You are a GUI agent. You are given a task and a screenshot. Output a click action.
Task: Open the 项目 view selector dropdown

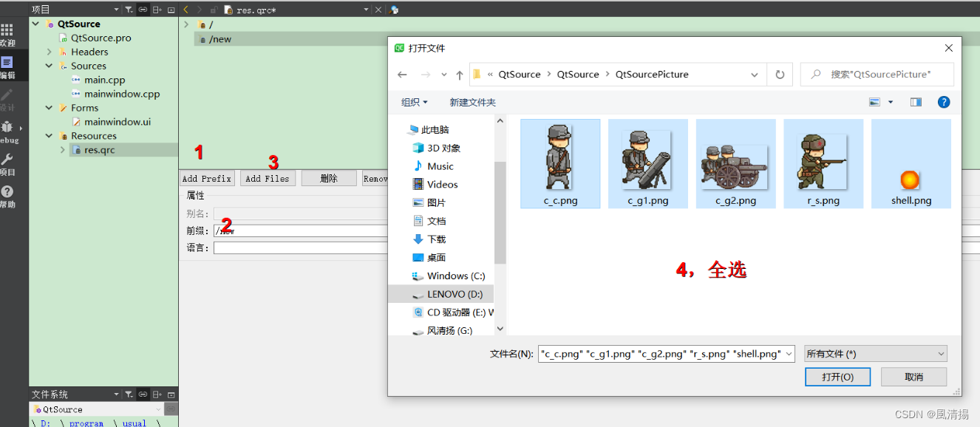pyautogui.click(x=116, y=10)
